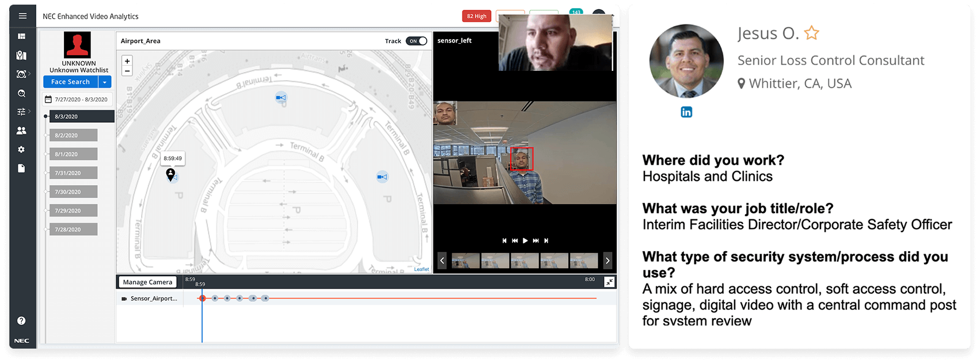Click the Face Search button
The width and height of the screenshot is (980, 363).
pyautogui.click(x=70, y=82)
